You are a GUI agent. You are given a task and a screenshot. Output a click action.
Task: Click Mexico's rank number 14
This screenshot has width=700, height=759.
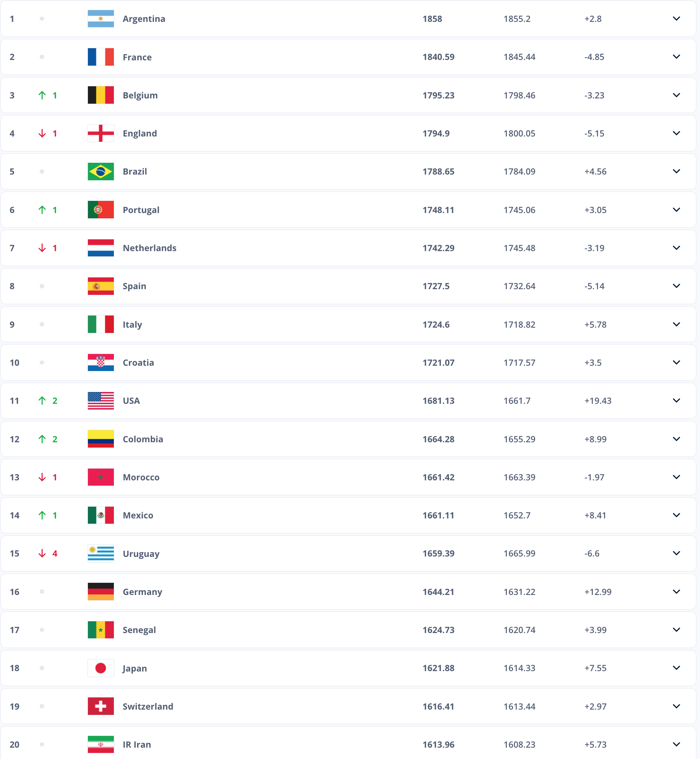[15, 515]
